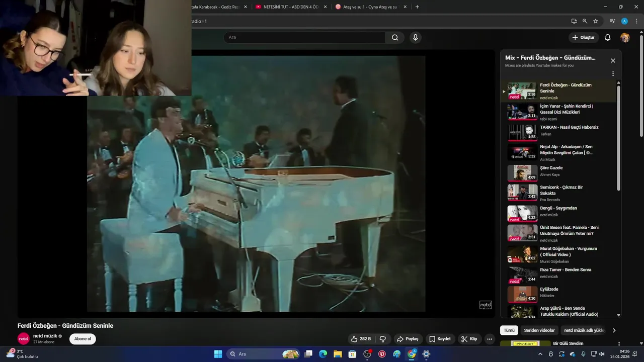Viewport: 644px width, 362px height.
Task: Open Pinterest from the taskbar
Action: point(382,354)
